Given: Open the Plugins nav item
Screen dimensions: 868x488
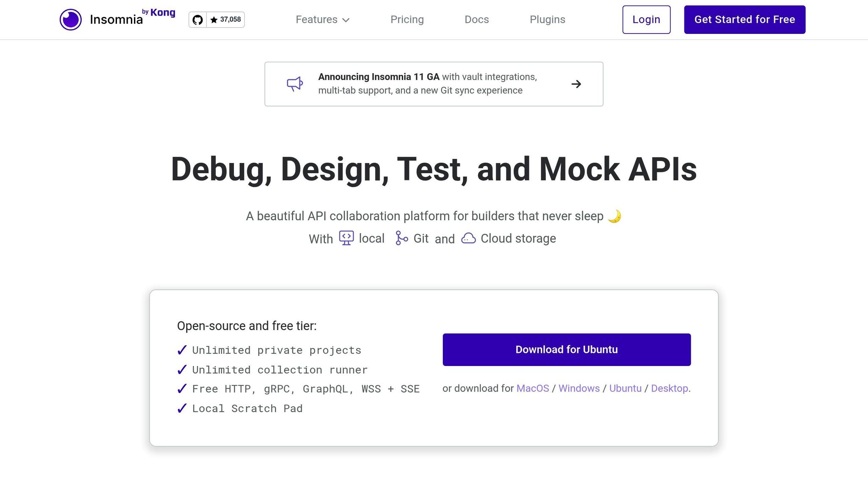Looking at the screenshot, I should [547, 19].
